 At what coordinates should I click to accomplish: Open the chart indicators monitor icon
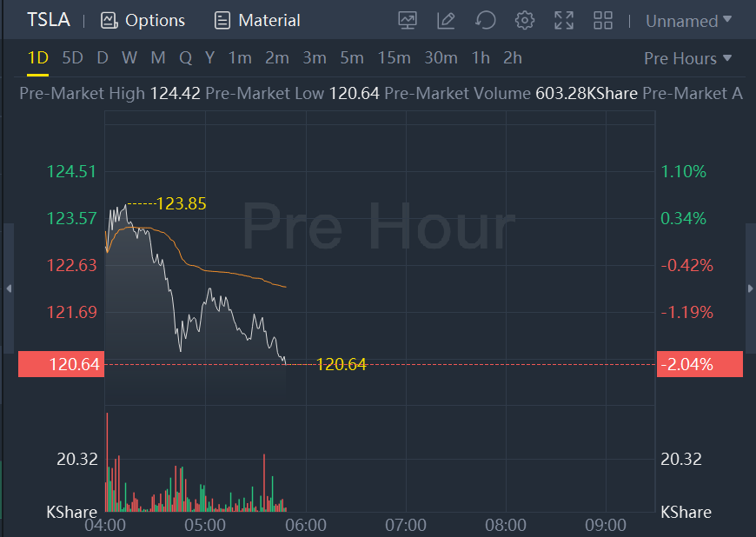pyautogui.click(x=407, y=20)
